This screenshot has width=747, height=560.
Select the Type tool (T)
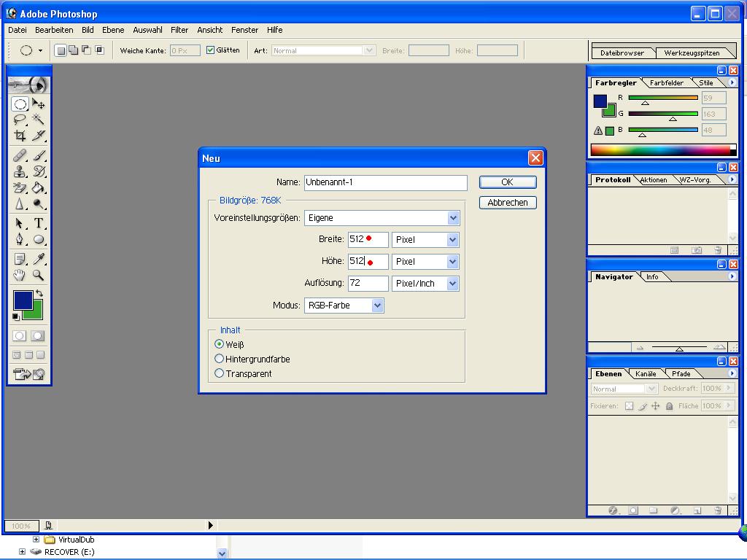pos(39,223)
